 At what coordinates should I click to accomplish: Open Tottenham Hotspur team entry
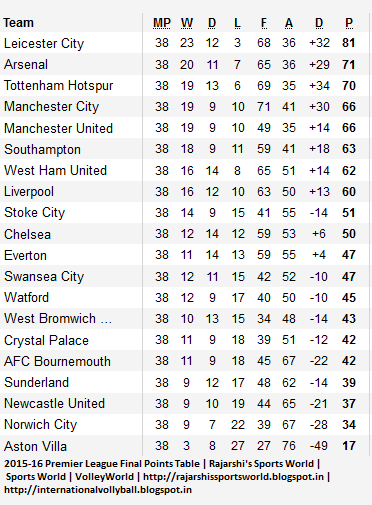tap(58, 86)
